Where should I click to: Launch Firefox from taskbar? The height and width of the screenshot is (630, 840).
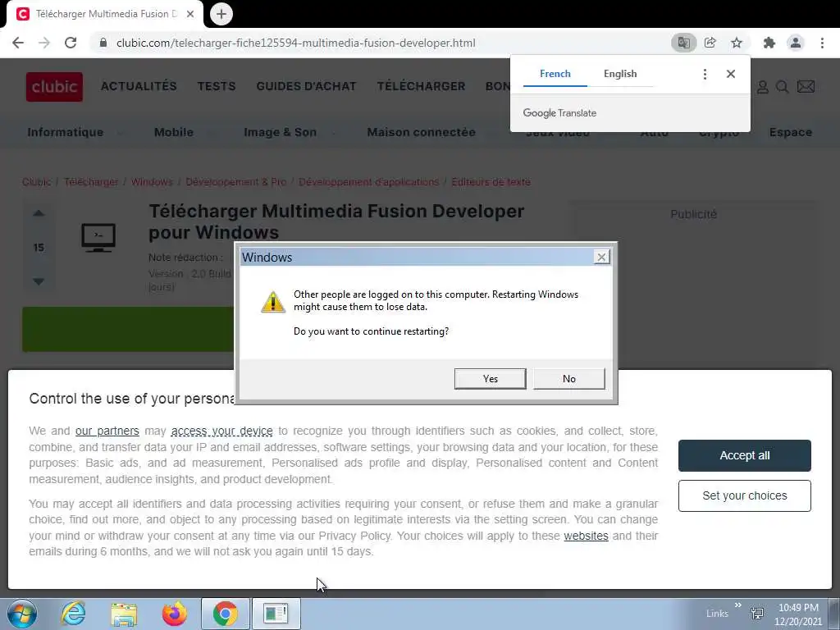tap(175, 614)
